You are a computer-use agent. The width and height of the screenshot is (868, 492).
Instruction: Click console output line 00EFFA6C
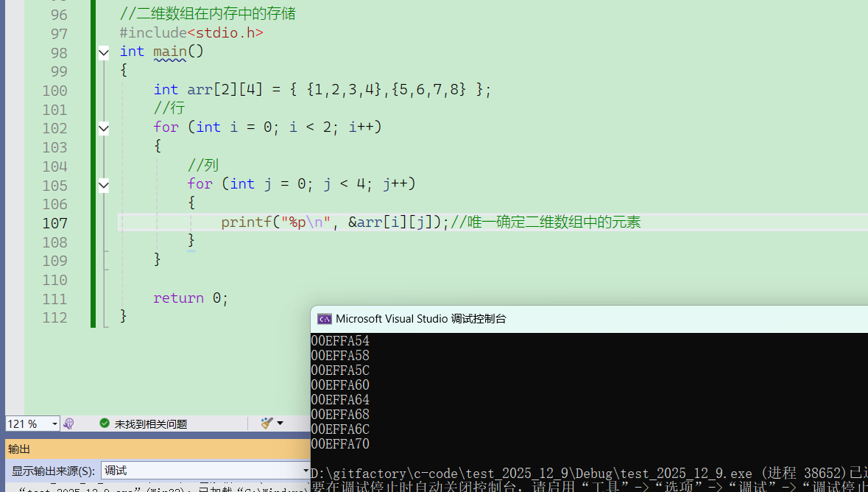(340, 429)
